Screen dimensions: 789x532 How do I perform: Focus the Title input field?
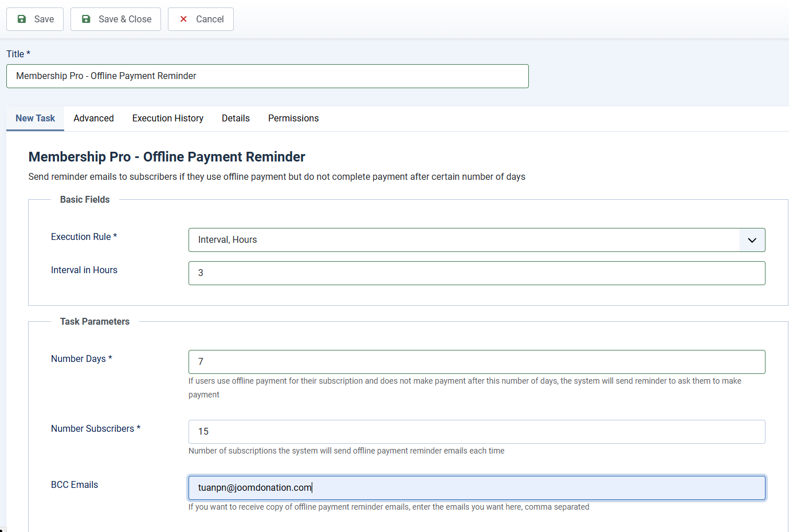click(x=268, y=76)
